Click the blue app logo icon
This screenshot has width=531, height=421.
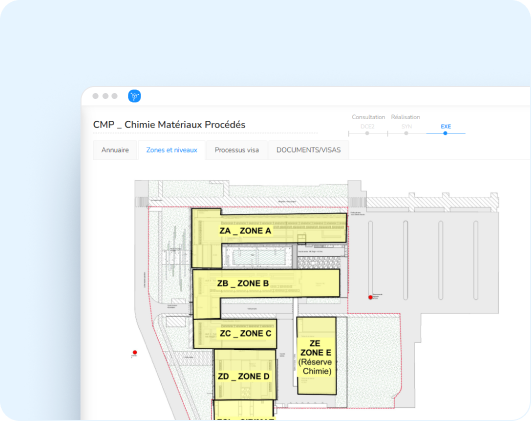pyautogui.click(x=134, y=96)
